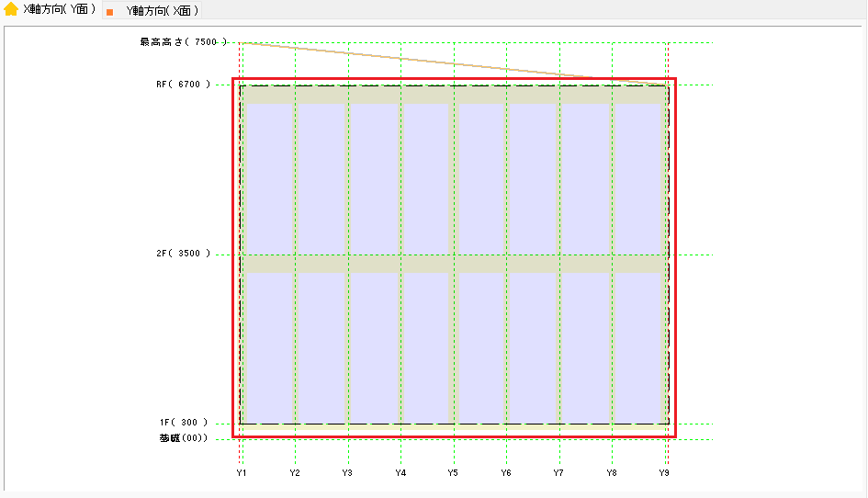Select the 最高高さ(7500) height label

click(182, 42)
